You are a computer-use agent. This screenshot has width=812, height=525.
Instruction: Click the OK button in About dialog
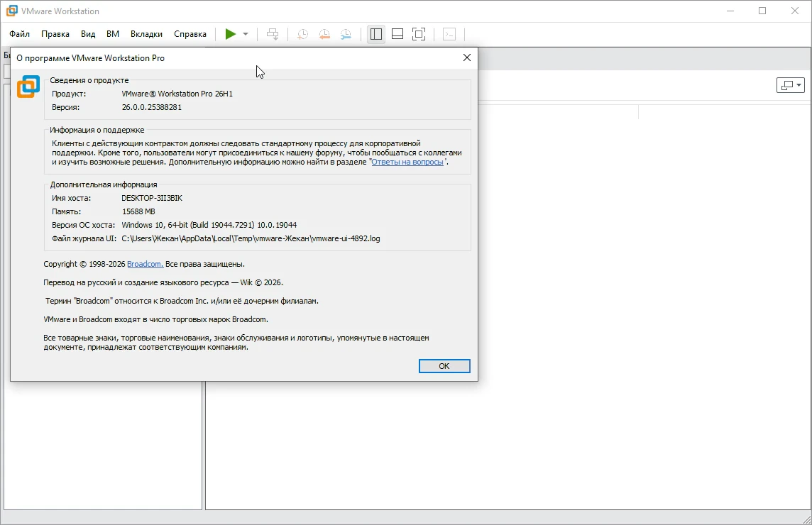pos(444,366)
